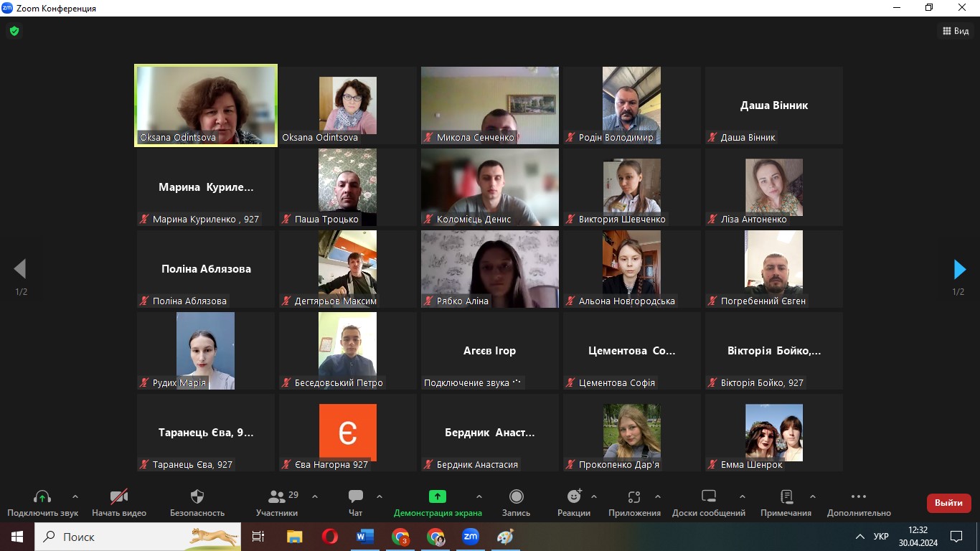The height and width of the screenshot is (551, 980).
Task: Expand audio options arrow next to Подключить звук
Action: point(75,496)
